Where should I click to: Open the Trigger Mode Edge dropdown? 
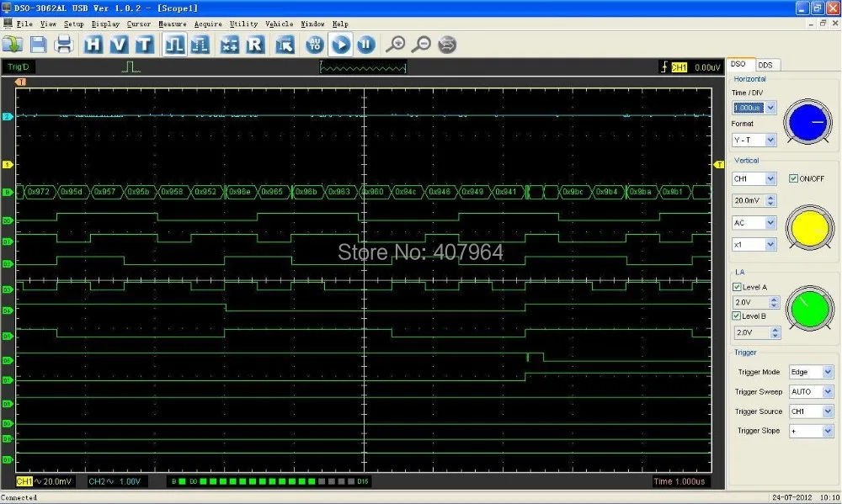click(827, 372)
